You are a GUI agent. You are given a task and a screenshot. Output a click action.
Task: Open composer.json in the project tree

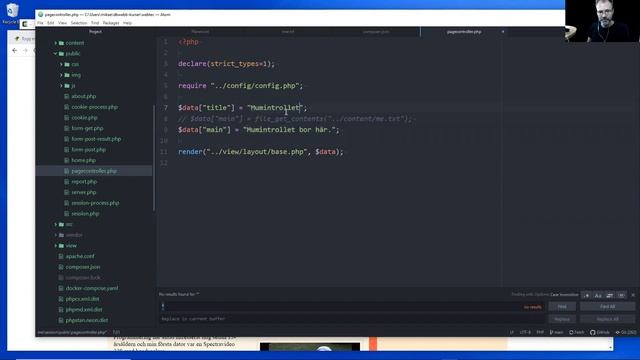[x=83, y=267]
